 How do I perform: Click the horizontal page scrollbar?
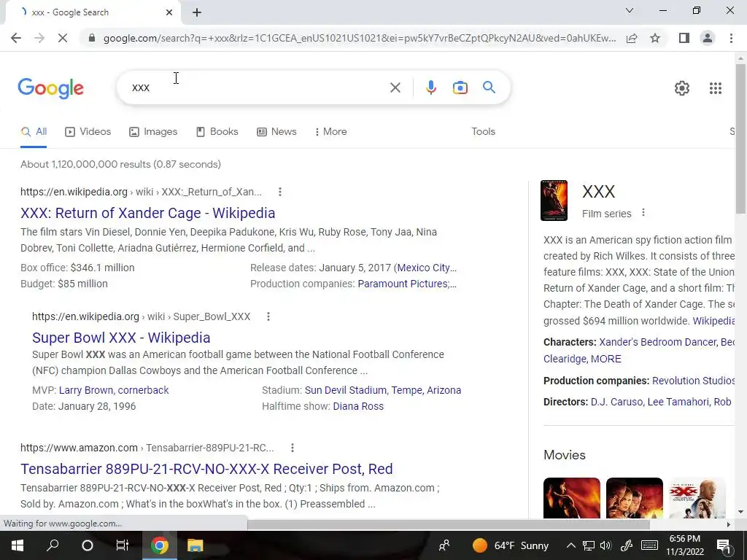[x=448, y=524]
